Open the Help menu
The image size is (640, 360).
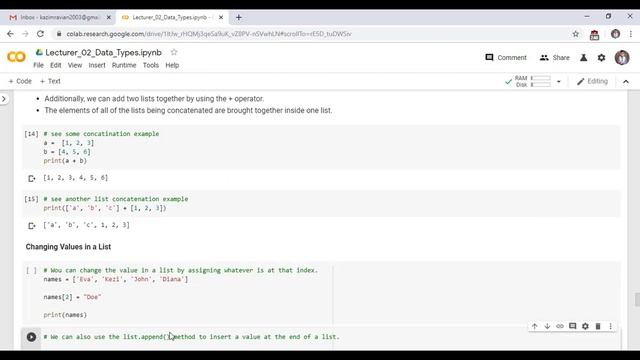click(172, 65)
